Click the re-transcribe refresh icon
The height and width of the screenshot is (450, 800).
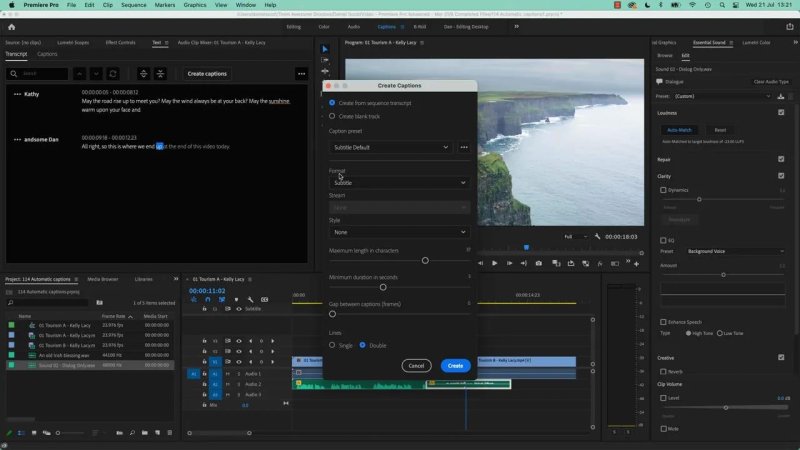pos(113,74)
